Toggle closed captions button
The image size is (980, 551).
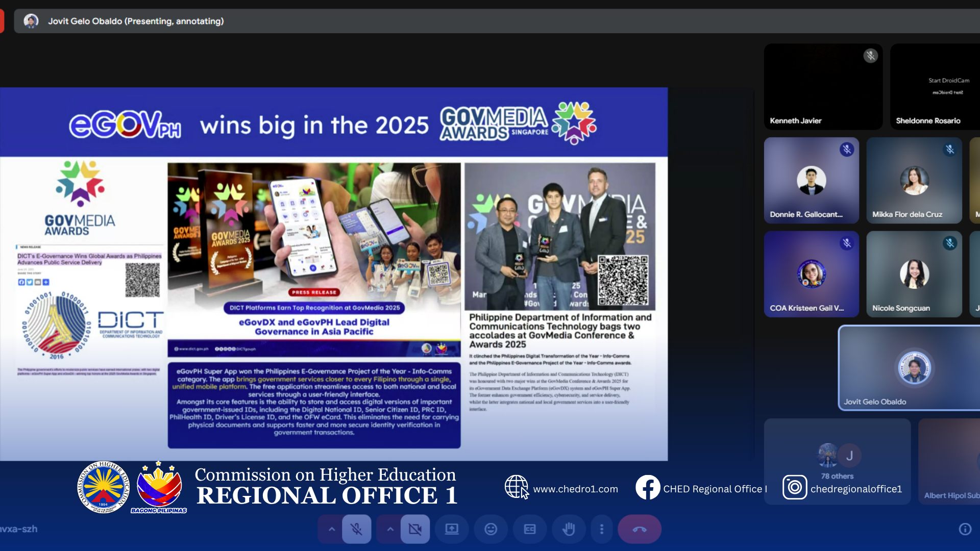(530, 529)
